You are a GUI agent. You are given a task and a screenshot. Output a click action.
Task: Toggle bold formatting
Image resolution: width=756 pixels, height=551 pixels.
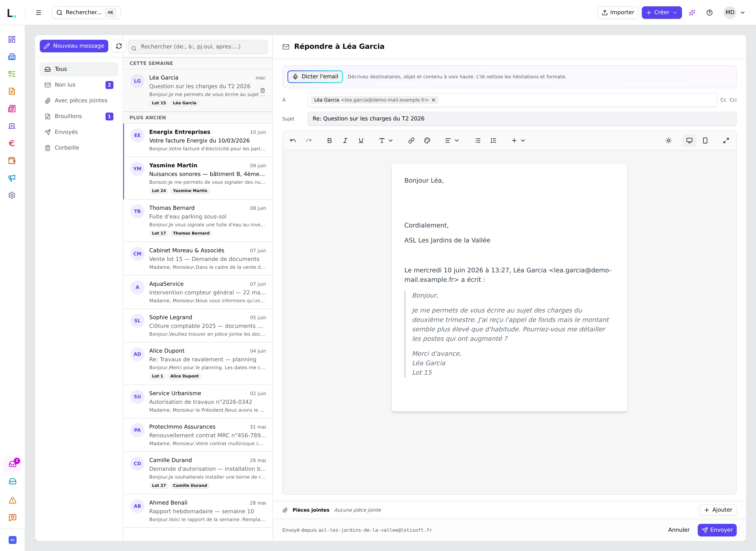coord(329,141)
